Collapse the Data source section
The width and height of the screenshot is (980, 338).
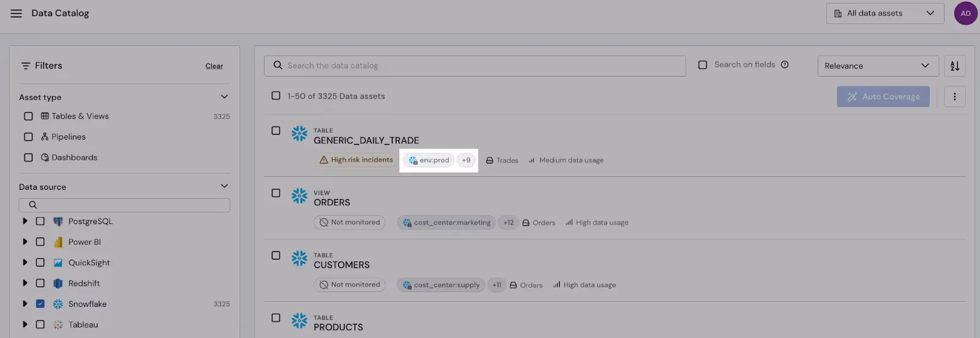(x=224, y=186)
